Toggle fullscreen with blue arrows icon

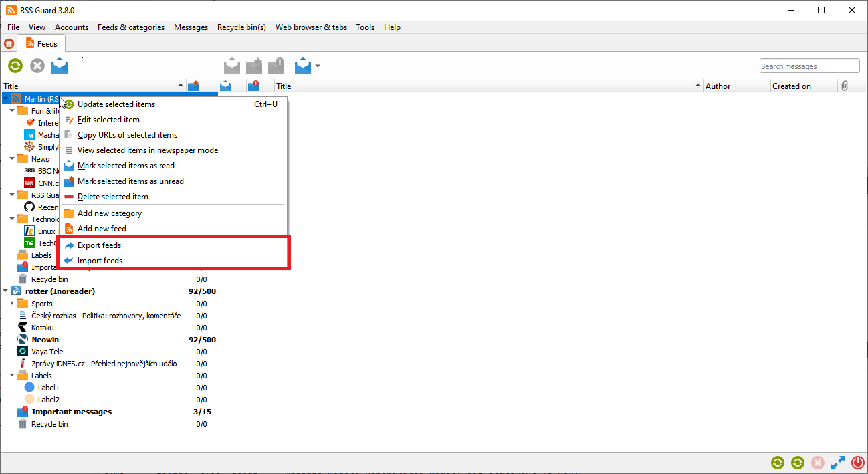coord(837,463)
